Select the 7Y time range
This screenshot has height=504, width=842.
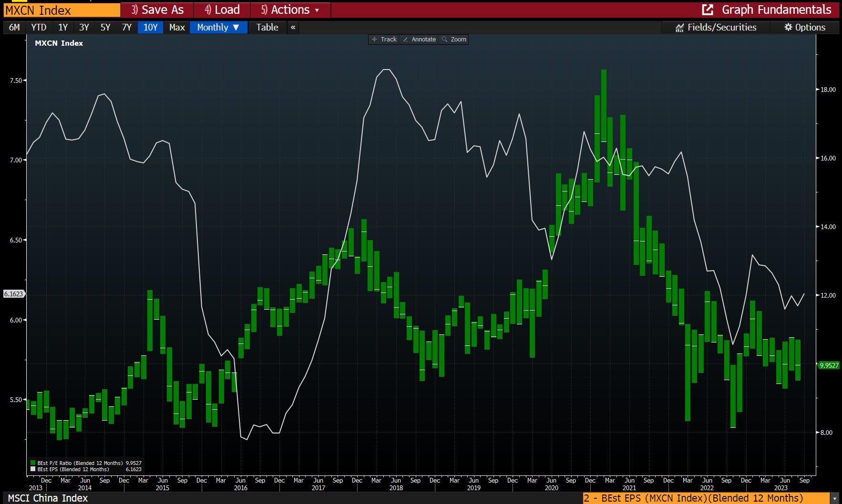pyautogui.click(x=127, y=27)
